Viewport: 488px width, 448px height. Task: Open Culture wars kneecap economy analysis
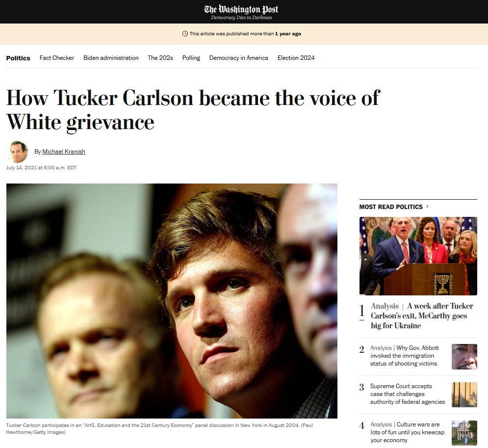[408, 432]
